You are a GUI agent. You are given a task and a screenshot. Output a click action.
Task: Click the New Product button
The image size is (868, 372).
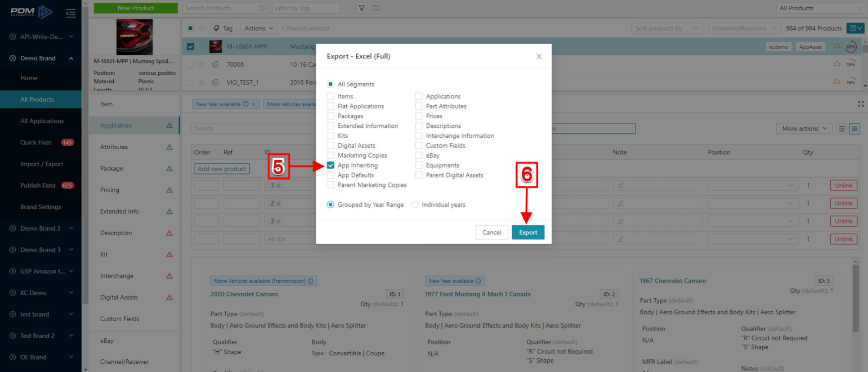(x=135, y=8)
